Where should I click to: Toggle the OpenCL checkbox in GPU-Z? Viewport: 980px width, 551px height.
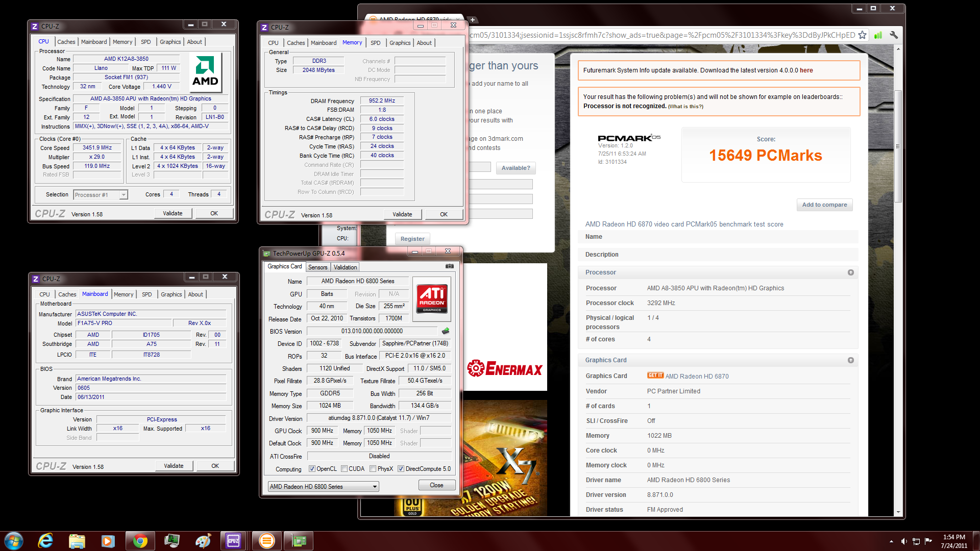[312, 469]
